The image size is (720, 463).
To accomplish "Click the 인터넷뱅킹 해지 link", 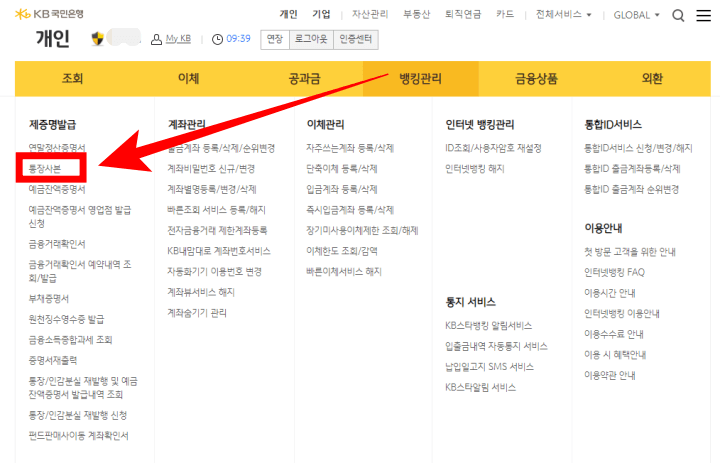I will [x=475, y=169].
